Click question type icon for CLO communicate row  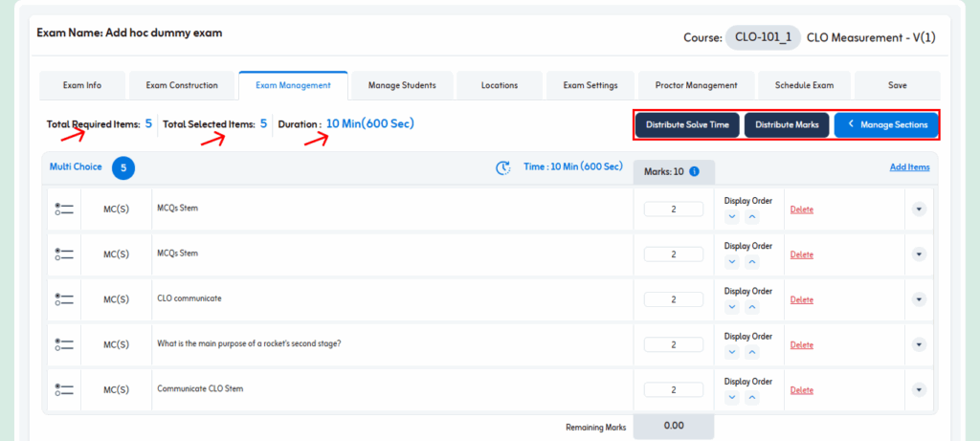(64, 299)
